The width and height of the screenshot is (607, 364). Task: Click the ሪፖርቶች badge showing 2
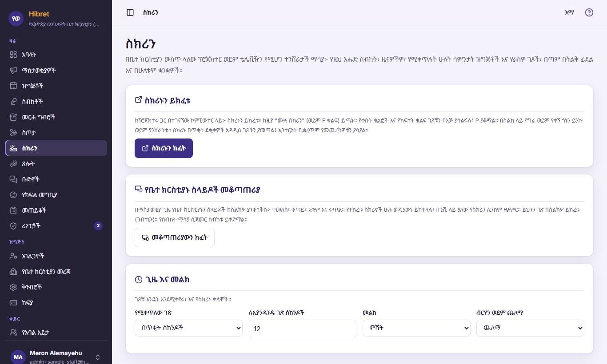click(x=98, y=226)
